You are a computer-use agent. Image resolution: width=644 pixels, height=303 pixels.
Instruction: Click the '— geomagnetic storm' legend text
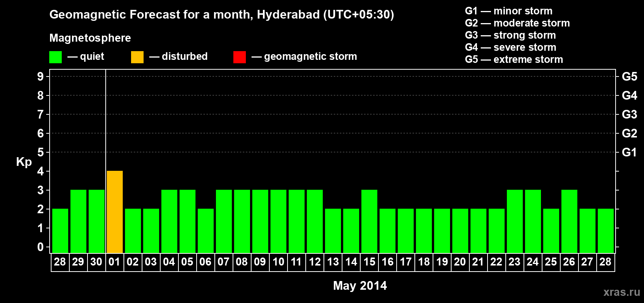[304, 56]
